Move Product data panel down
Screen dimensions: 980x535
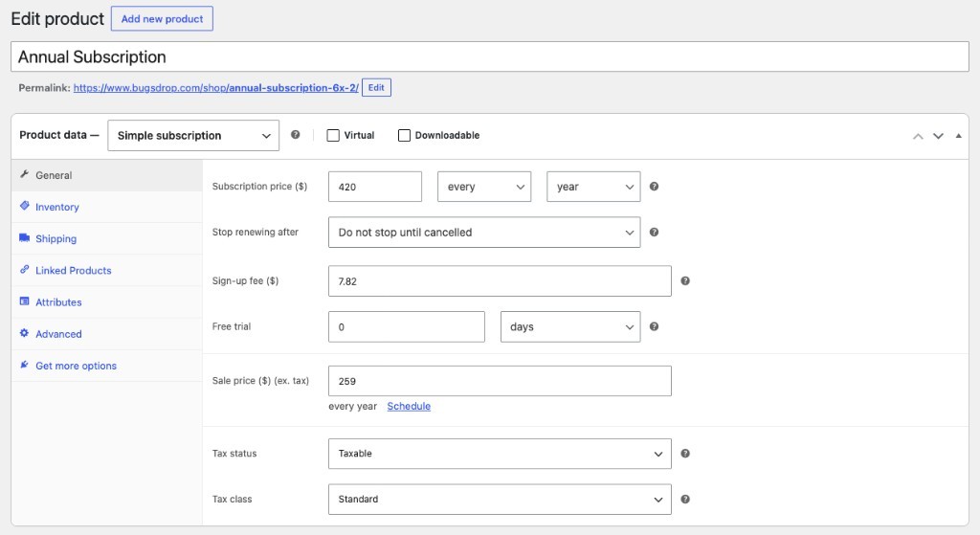[938, 136]
